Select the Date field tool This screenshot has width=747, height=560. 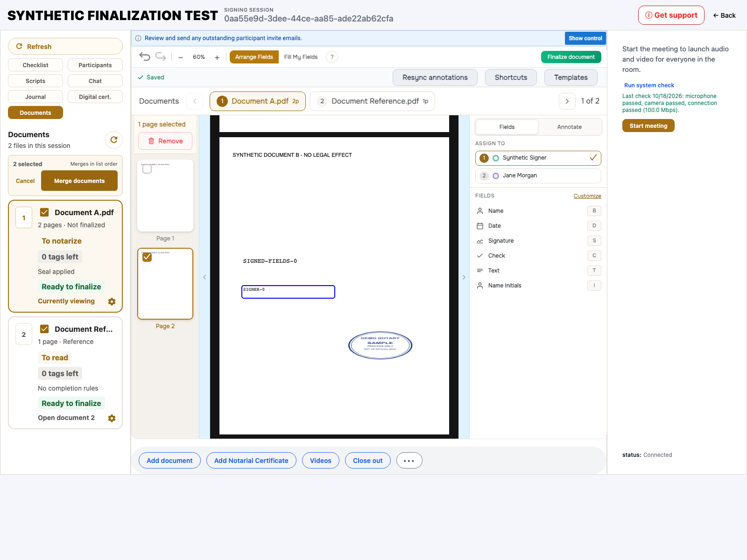(538, 226)
